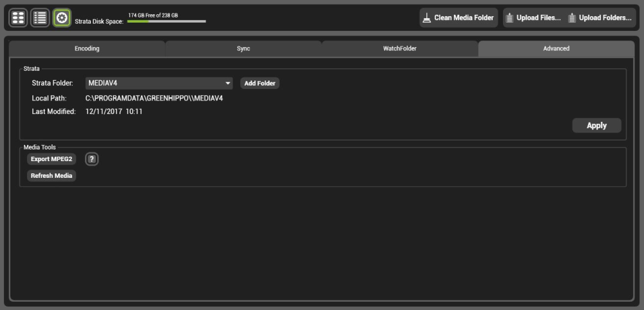Switch to grid thumbnail view icon
The image size is (644, 310).
pyautogui.click(x=19, y=17)
